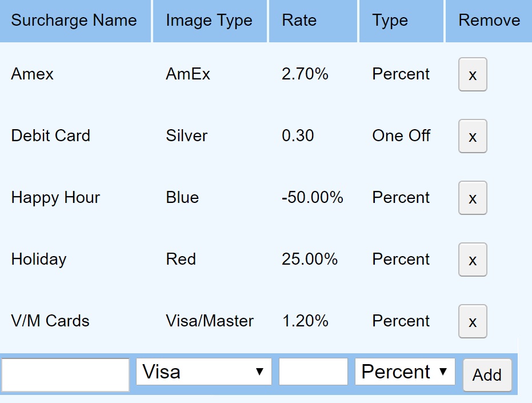The image size is (532, 403).
Task: Click the rate input field
Action: [x=313, y=372]
